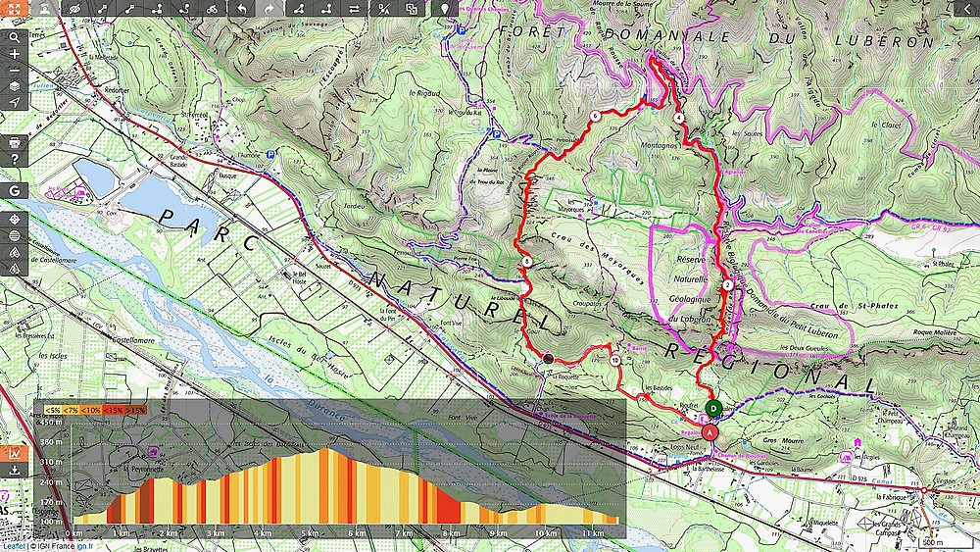Click the <15% slope legend swatch
Viewport: 980px width, 552px height.
[x=113, y=410]
